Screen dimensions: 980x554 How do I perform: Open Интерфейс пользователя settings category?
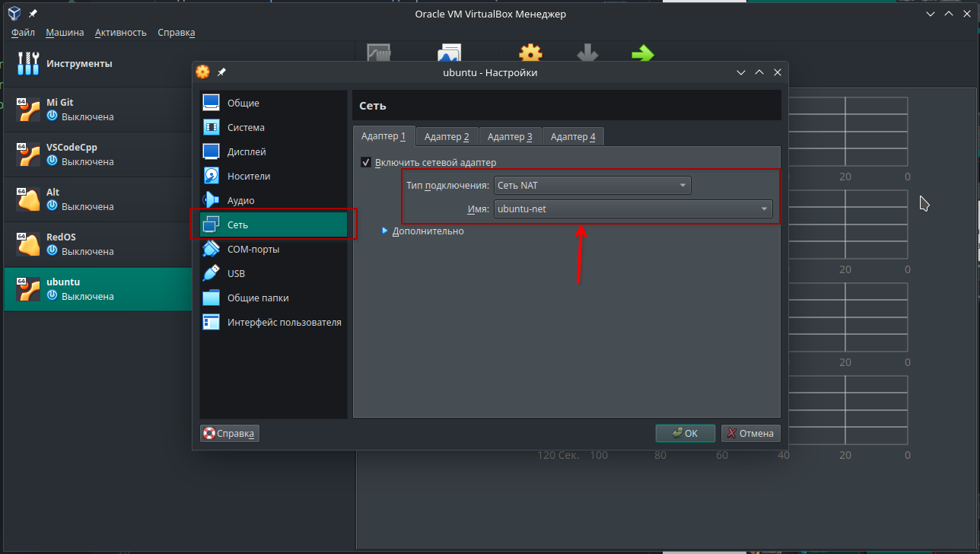[x=274, y=322]
